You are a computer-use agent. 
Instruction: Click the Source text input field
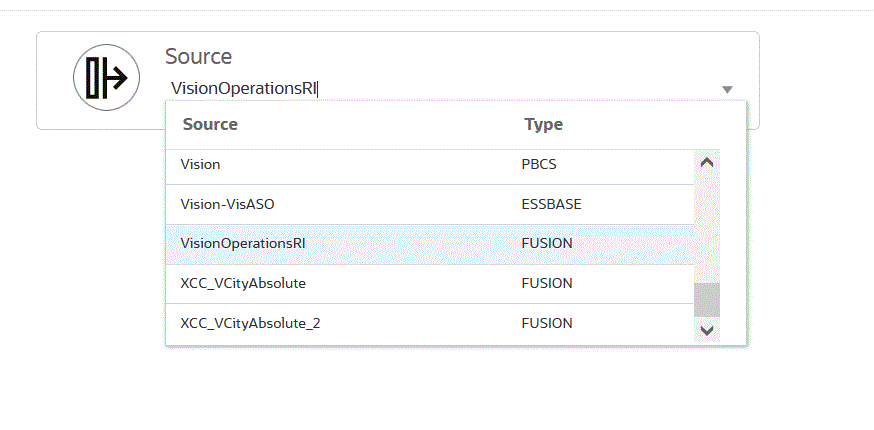click(x=440, y=88)
